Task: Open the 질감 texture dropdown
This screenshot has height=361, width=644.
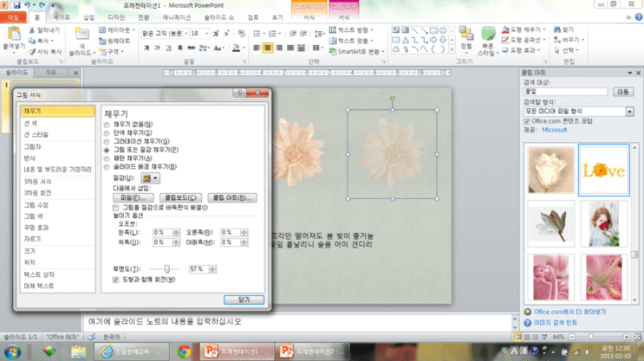Action: click(x=150, y=178)
